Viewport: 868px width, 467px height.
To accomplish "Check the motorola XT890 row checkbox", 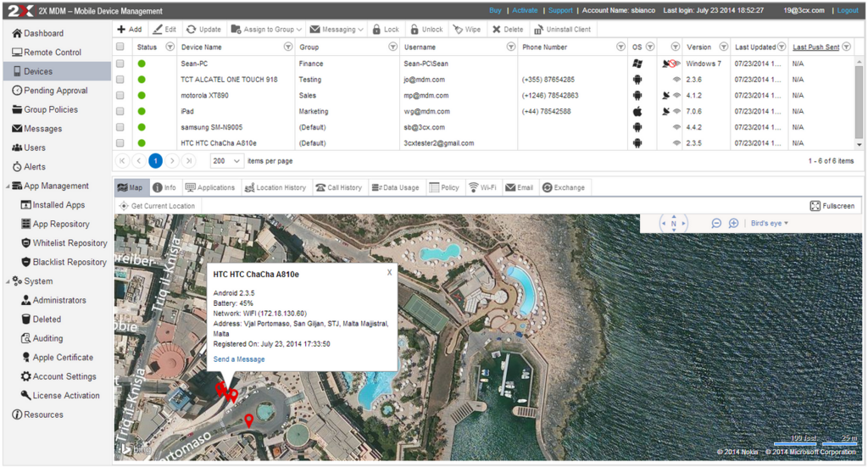I will click(120, 95).
